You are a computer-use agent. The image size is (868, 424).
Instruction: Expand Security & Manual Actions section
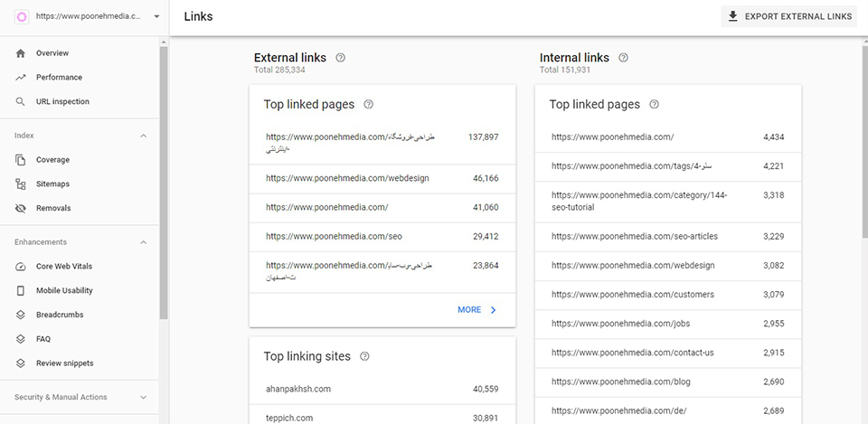pyautogui.click(x=144, y=398)
